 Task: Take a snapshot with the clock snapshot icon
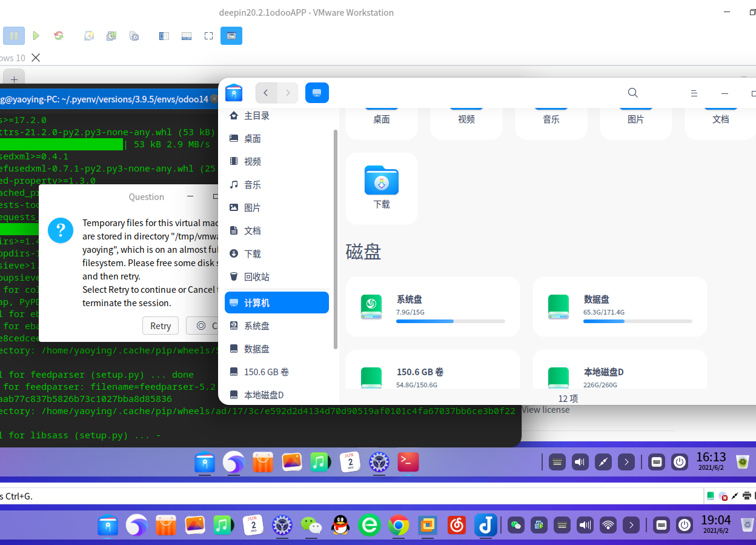[89, 36]
